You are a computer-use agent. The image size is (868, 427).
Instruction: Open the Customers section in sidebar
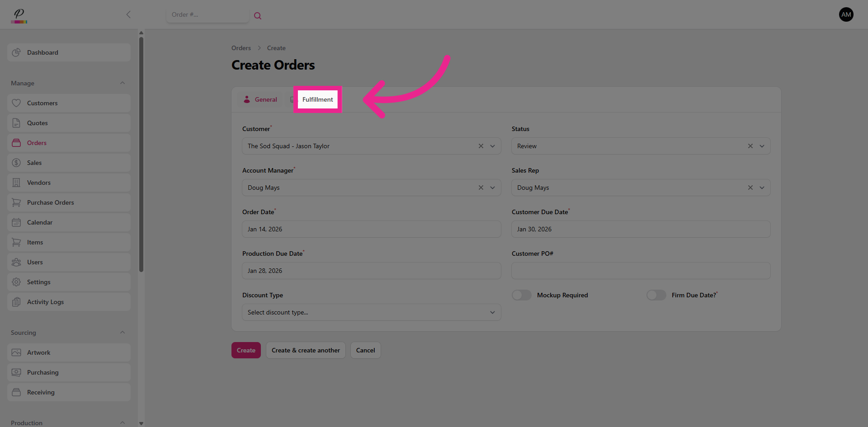point(42,103)
